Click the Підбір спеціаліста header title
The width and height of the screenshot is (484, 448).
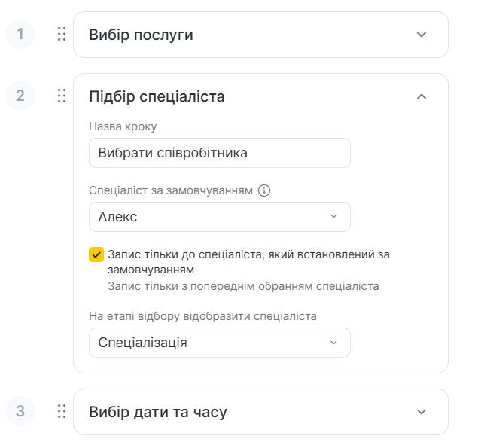(157, 96)
